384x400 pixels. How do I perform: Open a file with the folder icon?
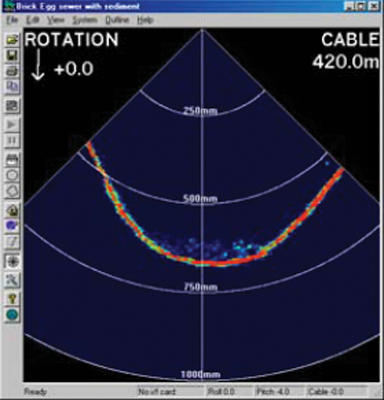[x=13, y=39]
